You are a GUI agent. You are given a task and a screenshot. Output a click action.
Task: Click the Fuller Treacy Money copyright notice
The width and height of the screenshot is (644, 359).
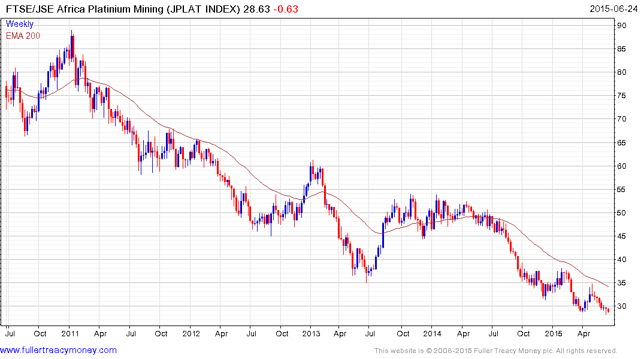coord(496,351)
